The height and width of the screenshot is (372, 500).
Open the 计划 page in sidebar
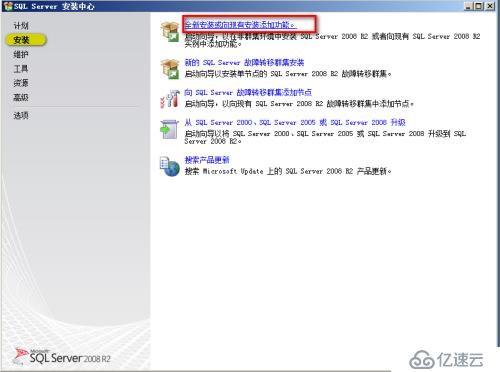21,25
